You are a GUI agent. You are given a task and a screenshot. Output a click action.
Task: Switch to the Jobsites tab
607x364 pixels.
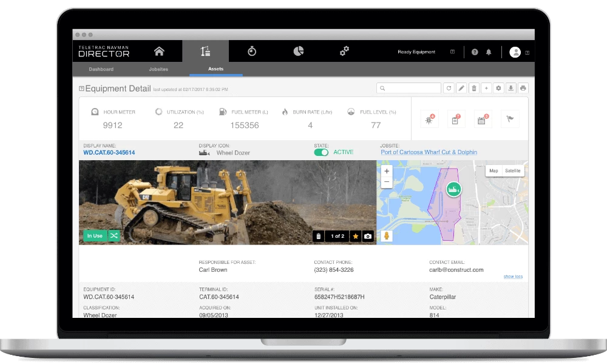pyautogui.click(x=158, y=69)
